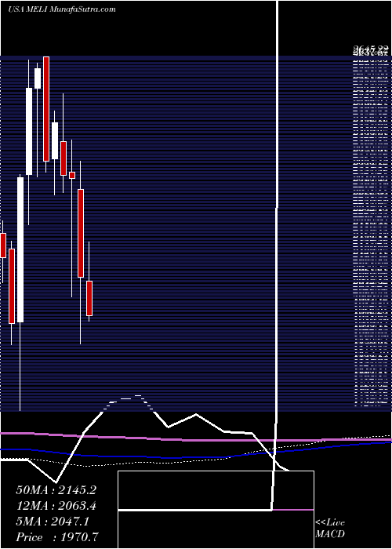The image size is (392, 549).
Task: Click the '<<Live MACD' label
Action: pos(330,529)
